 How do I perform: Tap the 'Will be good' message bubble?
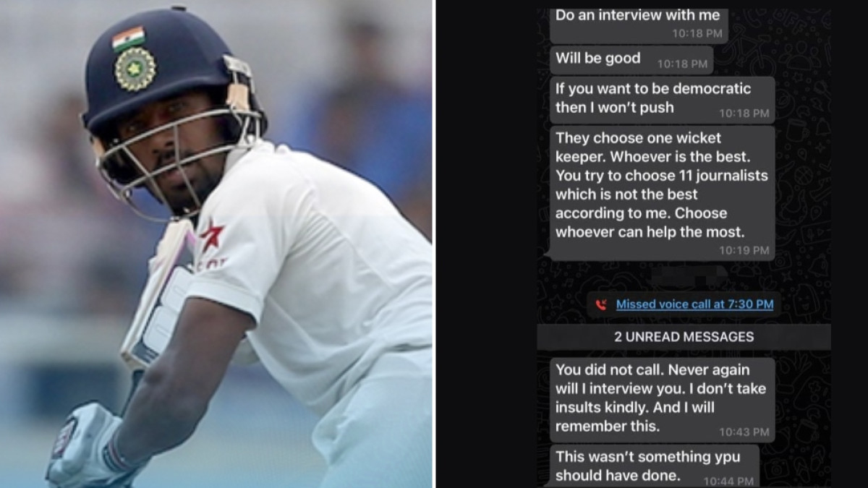(x=631, y=60)
